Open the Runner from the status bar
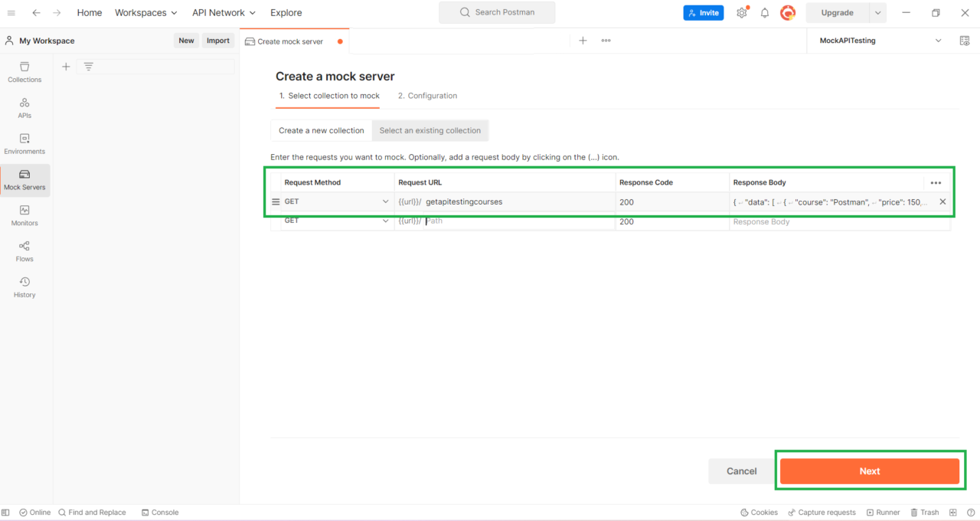The image size is (980, 521). click(884, 512)
